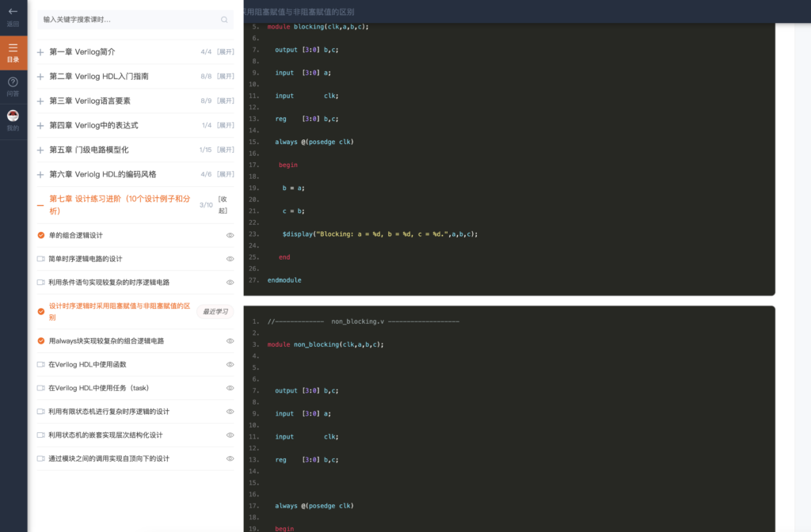Click the 我的 profile avatar icon
The image size is (811, 532).
pyautogui.click(x=13, y=116)
